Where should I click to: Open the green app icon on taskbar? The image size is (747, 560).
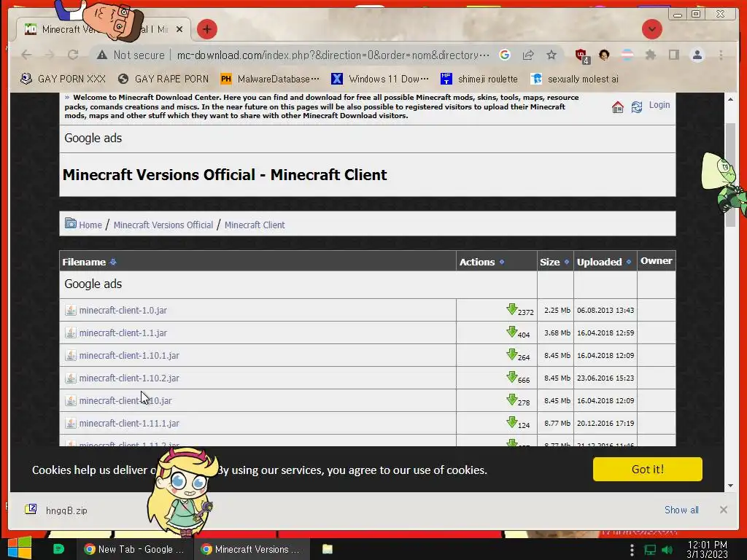click(x=58, y=549)
